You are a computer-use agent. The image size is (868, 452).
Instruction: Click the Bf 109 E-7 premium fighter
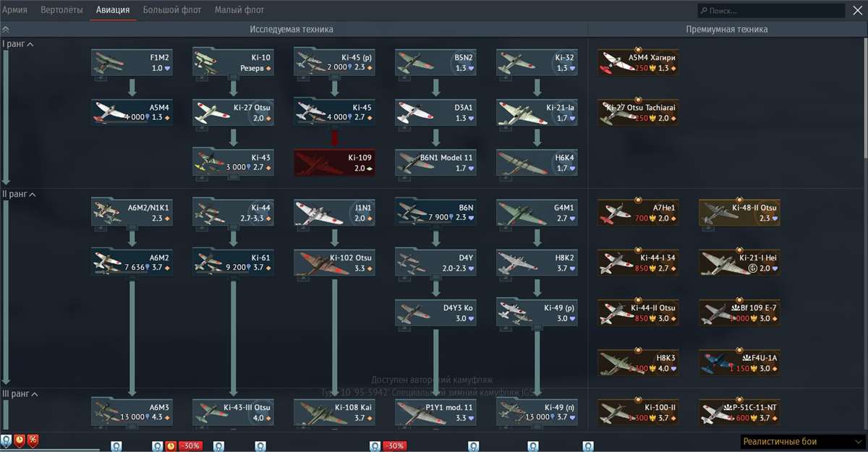739,312
